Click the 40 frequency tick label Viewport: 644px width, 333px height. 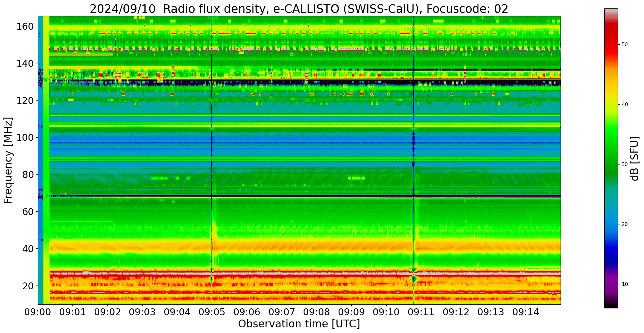coord(28,249)
